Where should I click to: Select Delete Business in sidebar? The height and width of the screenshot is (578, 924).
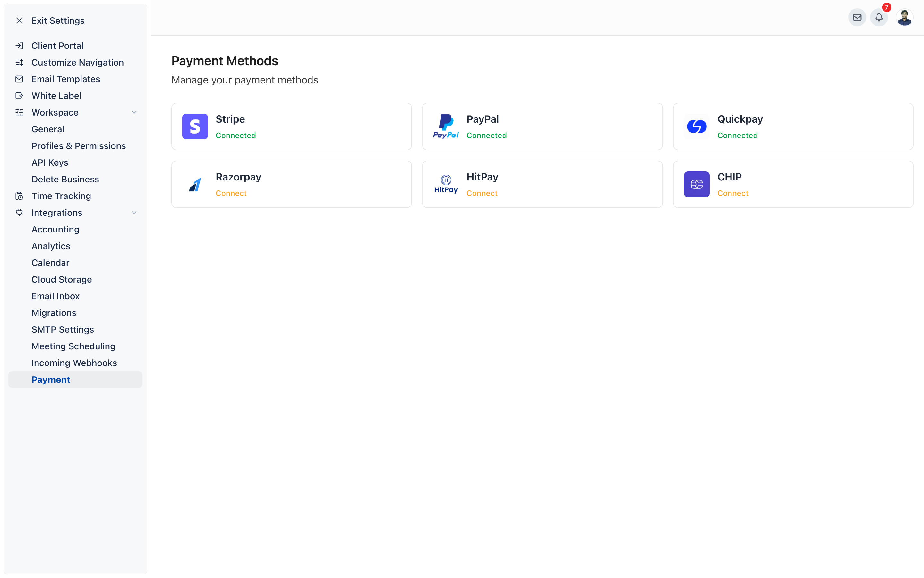[65, 179]
